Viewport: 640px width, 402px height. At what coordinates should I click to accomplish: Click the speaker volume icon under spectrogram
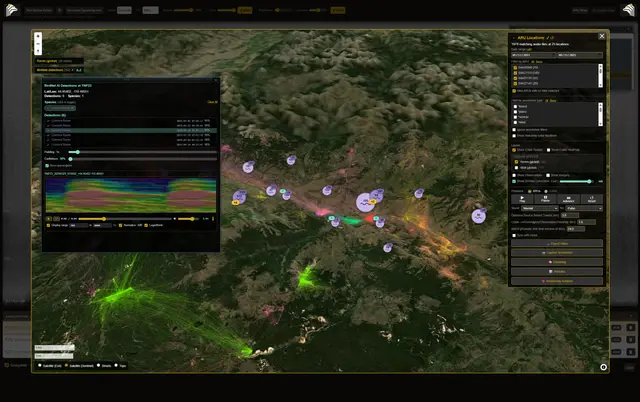pyautogui.click(x=175, y=219)
